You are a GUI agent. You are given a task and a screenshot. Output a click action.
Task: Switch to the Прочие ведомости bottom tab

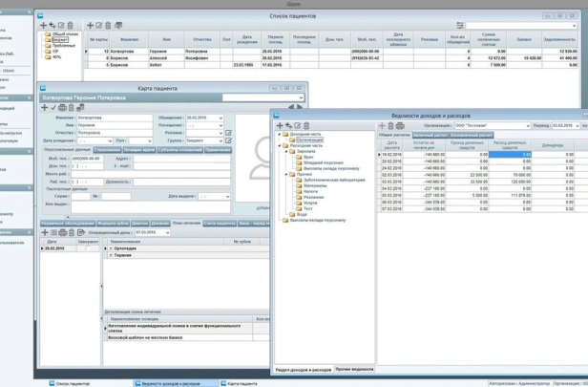pos(355,368)
